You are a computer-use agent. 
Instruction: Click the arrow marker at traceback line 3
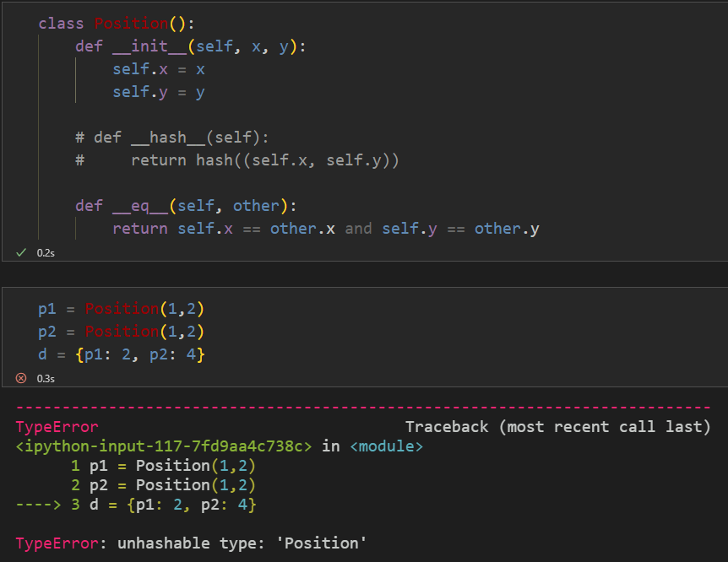[x=38, y=505]
